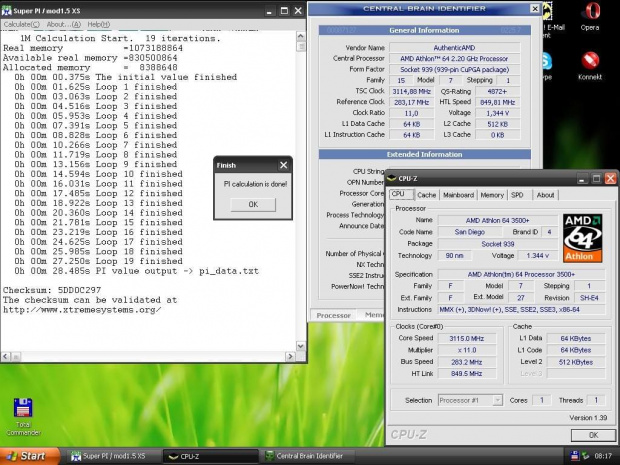Screen dimensions: 620x465
Task: Click the Super PI vertical scrollbar down arrow
Action: tap(301, 346)
